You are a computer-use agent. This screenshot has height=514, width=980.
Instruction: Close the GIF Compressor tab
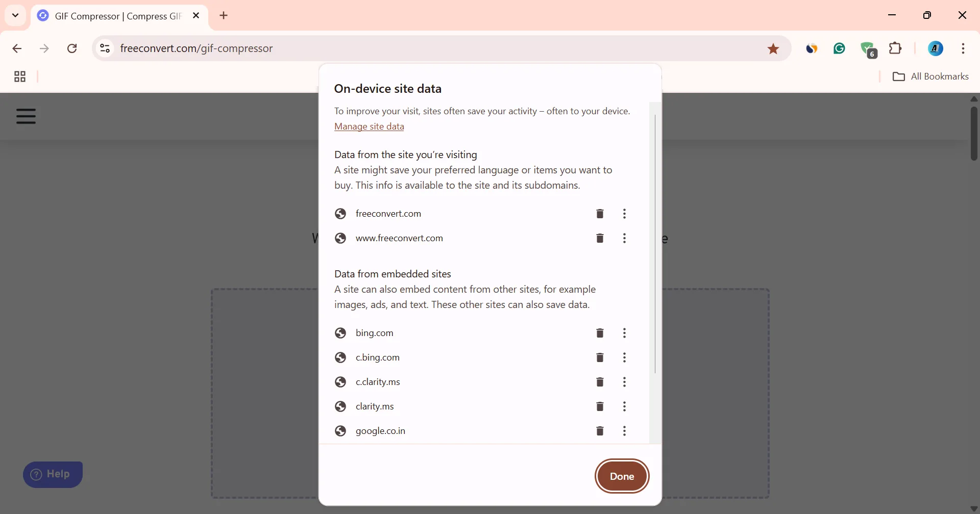point(197,16)
